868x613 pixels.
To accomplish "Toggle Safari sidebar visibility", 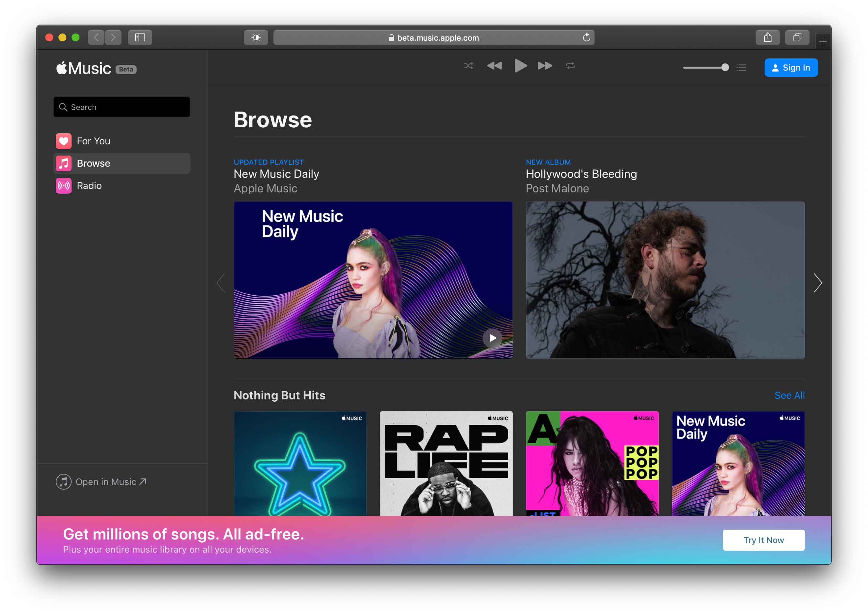I will (x=140, y=37).
